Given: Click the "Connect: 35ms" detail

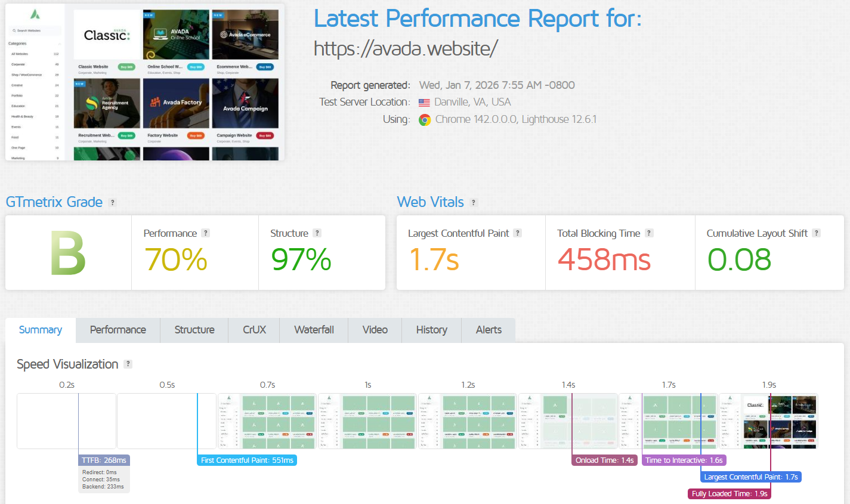Looking at the screenshot, I should (101, 480).
